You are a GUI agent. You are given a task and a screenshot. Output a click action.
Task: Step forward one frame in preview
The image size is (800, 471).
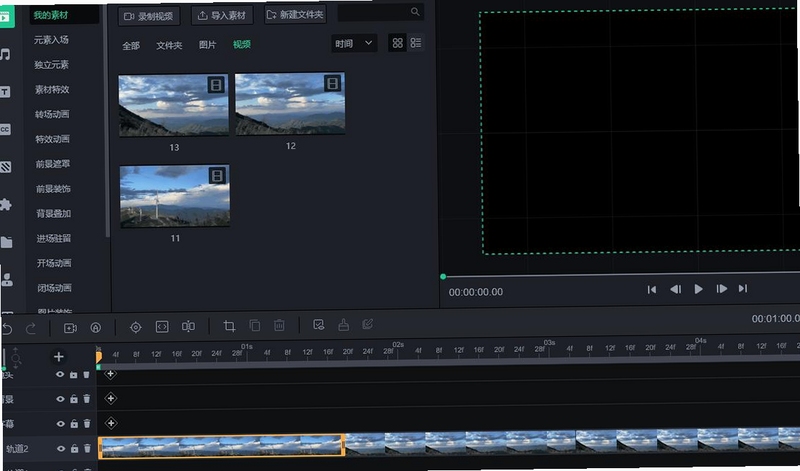pyautogui.click(x=721, y=289)
